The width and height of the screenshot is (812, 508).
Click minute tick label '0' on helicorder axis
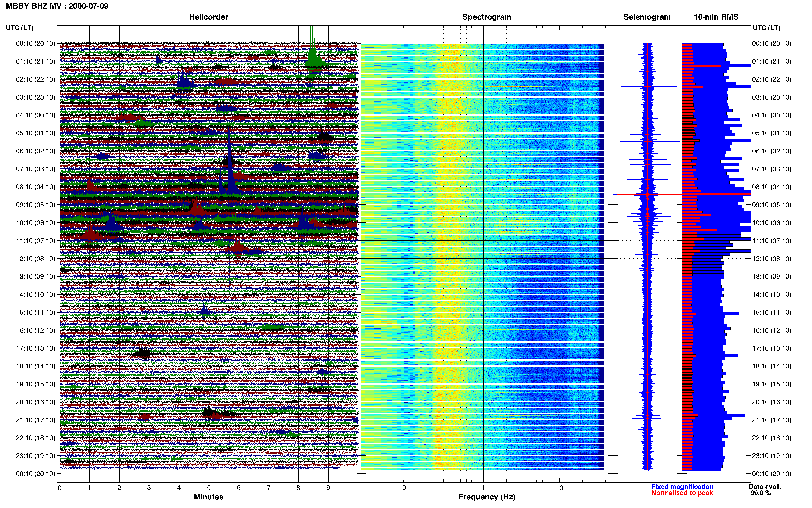coord(59,487)
